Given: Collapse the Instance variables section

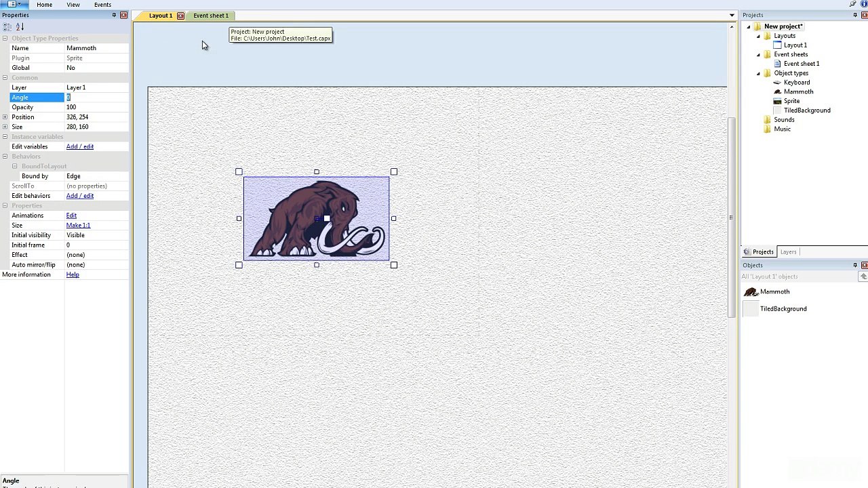Looking at the screenshot, I should click(x=5, y=136).
